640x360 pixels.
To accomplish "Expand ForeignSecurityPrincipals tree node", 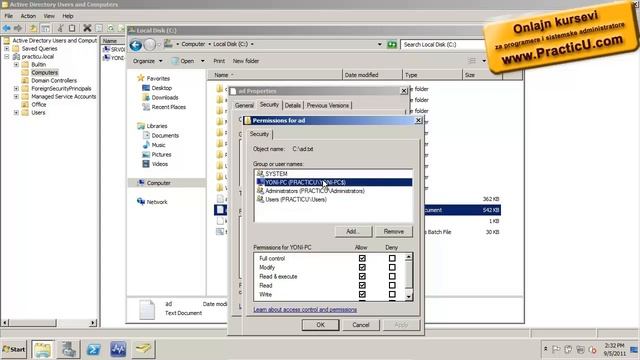I will pyautogui.click(x=16, y=88).
